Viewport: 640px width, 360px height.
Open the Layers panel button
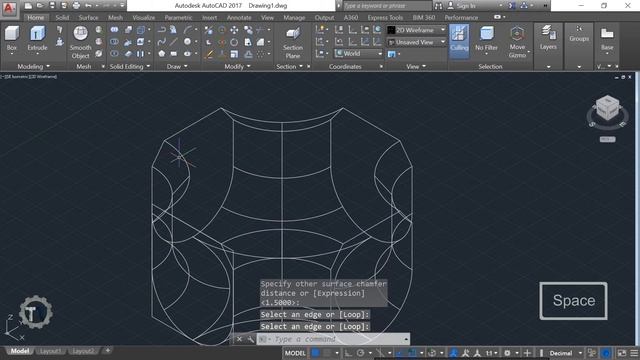coord(548,38)
